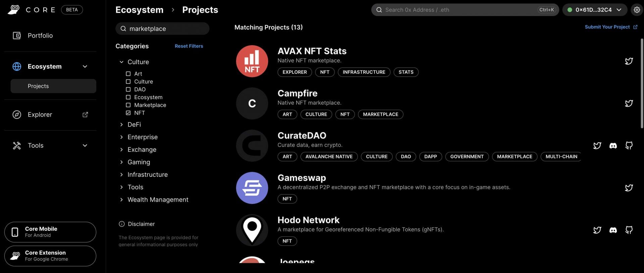Click the Campfire project logo
The height and width of the screenshot is (273, 644).
(252, 104)
